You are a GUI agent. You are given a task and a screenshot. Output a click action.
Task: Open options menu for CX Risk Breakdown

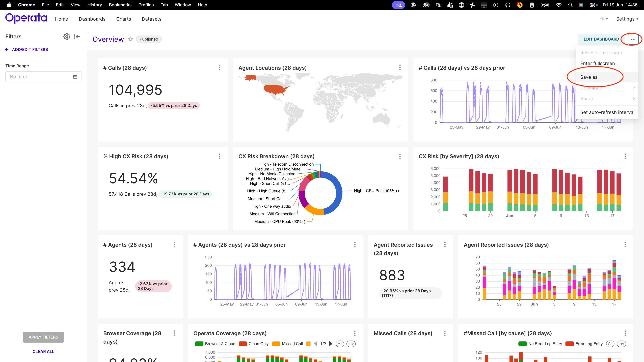click(400, 156)
